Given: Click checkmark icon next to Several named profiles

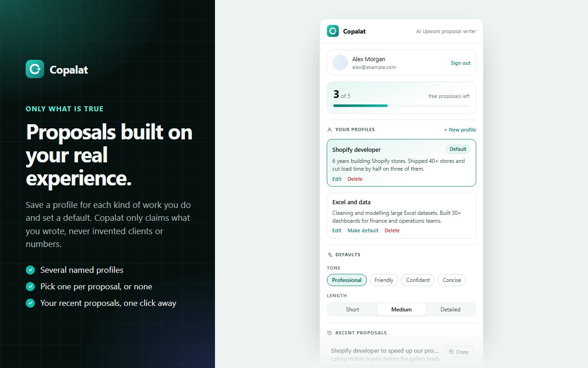Looking at the screenshot, I should click(30, 270).
